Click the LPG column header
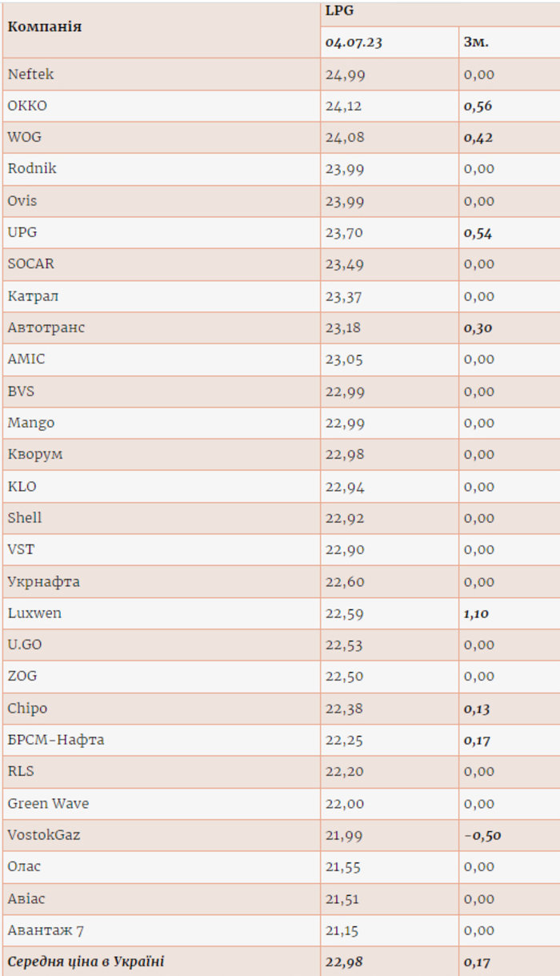The height and width of the screenshot is (976, 560). pyautogui.click(x=339, y=11)
